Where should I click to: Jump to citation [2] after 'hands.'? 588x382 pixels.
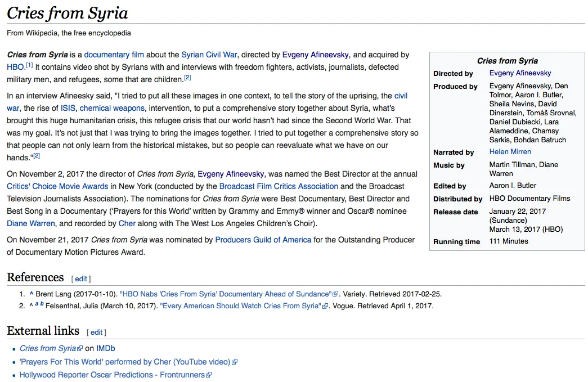(37, 156)
